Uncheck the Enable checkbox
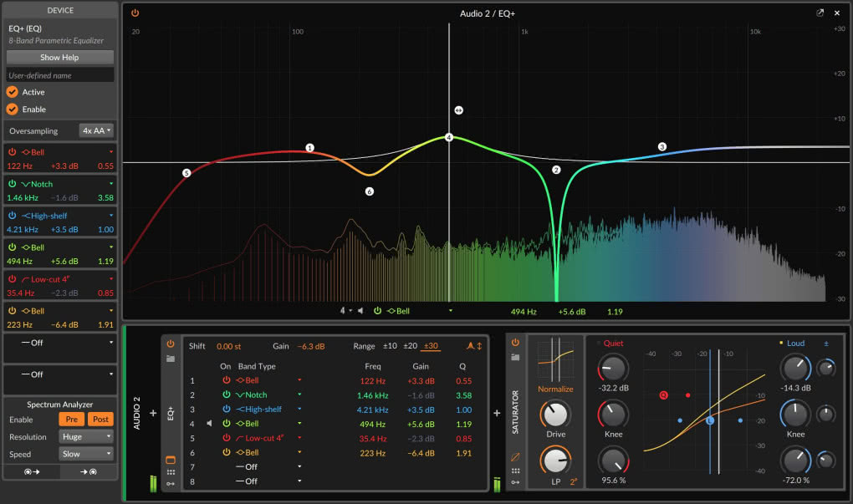Screen dimensions: 853x504 coord(12,109)
